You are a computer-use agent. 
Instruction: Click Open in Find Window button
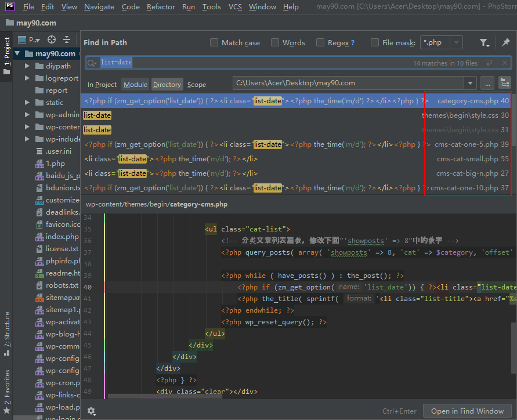[x=467, y=411]
